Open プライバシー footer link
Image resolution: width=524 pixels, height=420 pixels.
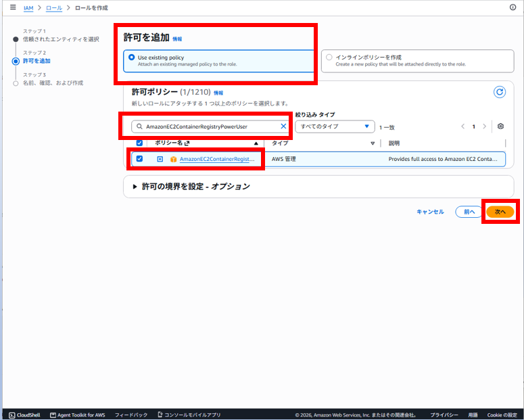click(444, 415)
